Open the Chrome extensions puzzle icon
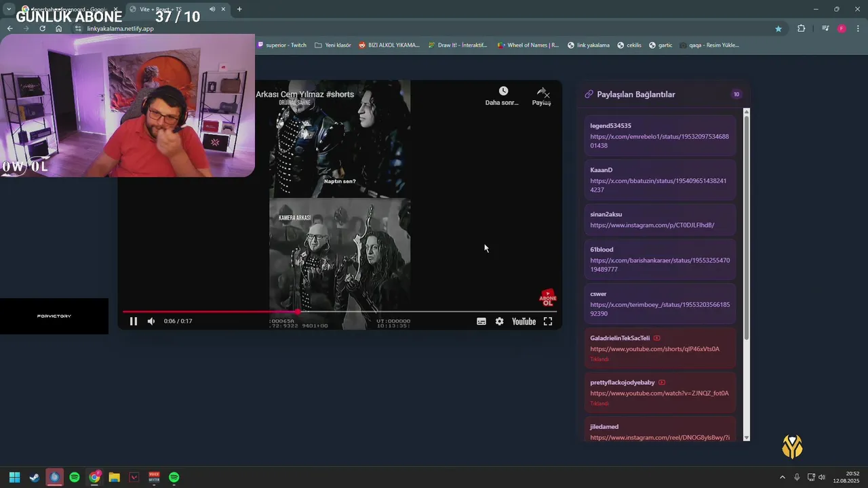The image size is (868, 488). click(x=802, y=28)
